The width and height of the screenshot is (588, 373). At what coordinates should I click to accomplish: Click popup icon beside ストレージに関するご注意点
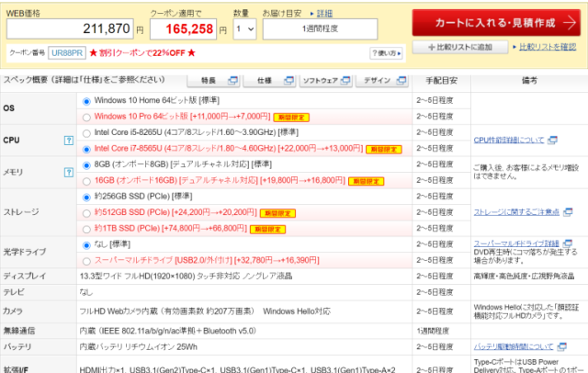pyautogui.click(x=568, y=212)
